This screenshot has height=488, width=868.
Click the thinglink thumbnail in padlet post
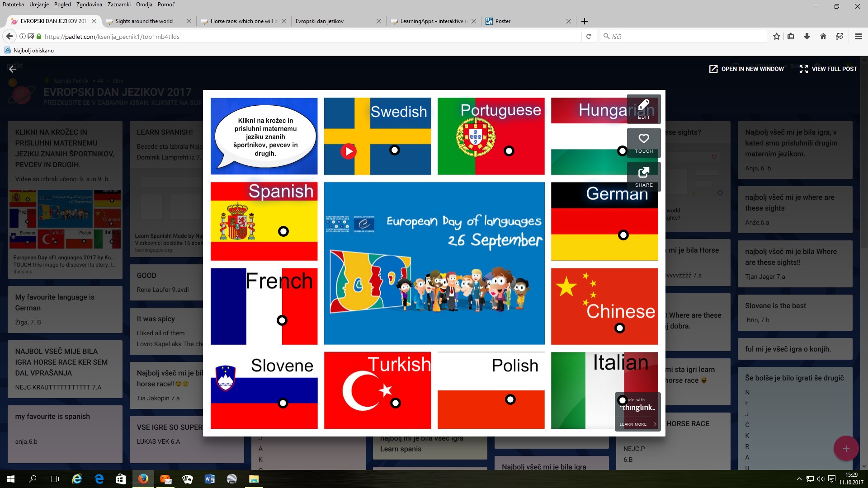(x=65, y=220)
